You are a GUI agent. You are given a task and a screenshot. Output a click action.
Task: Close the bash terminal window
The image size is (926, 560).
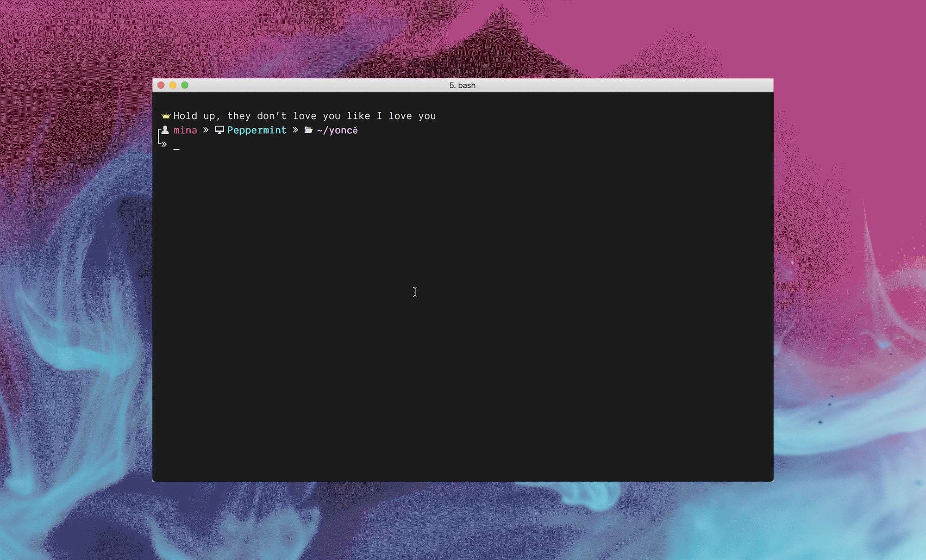click(x=161, y=85)
